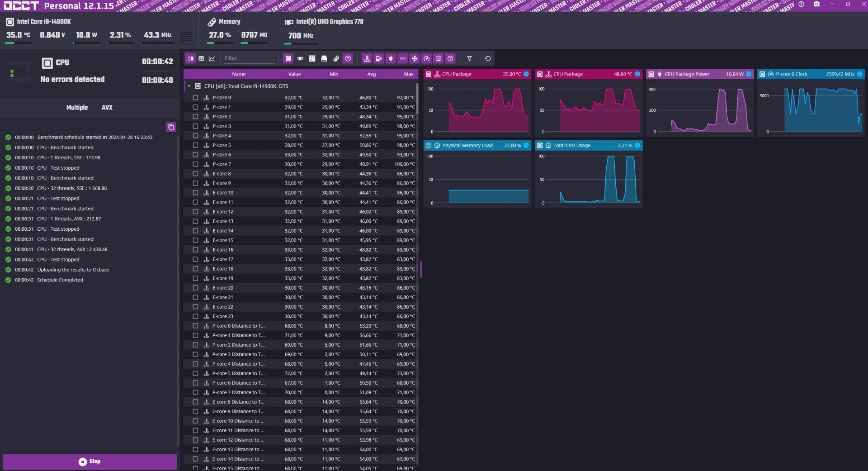Toggle the temperature sensor type filter

coord(367,58)
